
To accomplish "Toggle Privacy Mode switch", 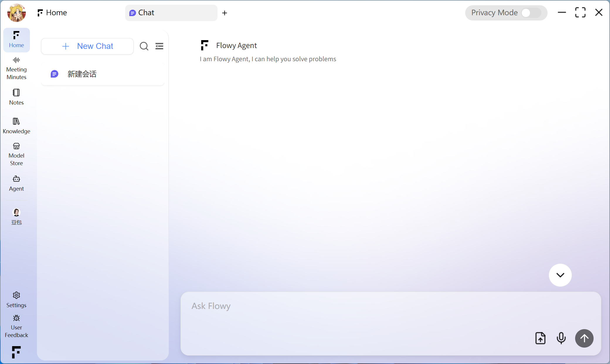I will click(x=531, y=13).
